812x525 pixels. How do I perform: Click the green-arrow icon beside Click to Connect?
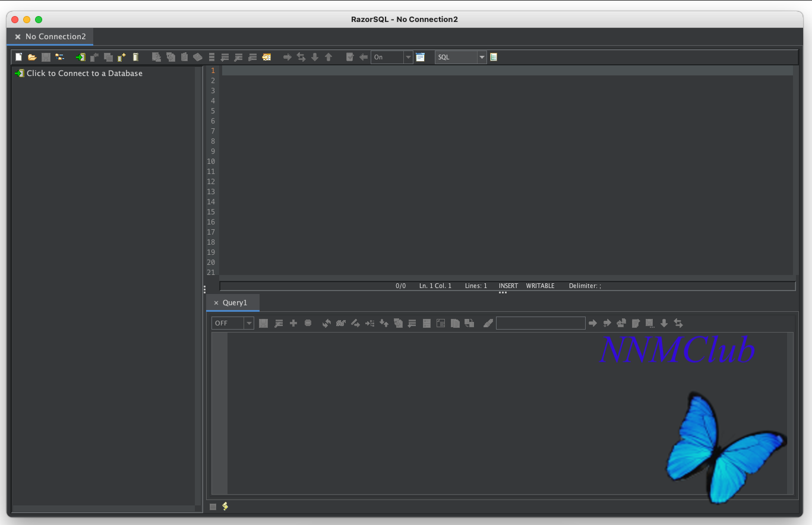click(x=20, y=73)
